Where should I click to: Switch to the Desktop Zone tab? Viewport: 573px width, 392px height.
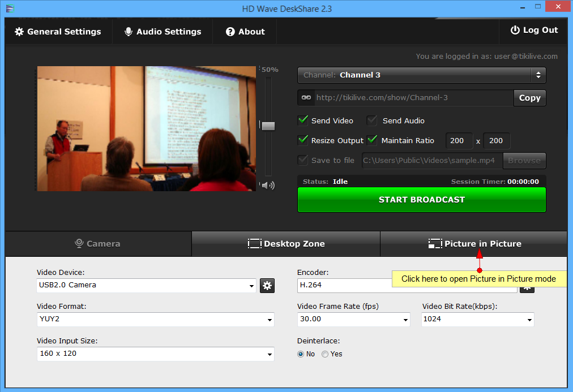pos(286,244)
